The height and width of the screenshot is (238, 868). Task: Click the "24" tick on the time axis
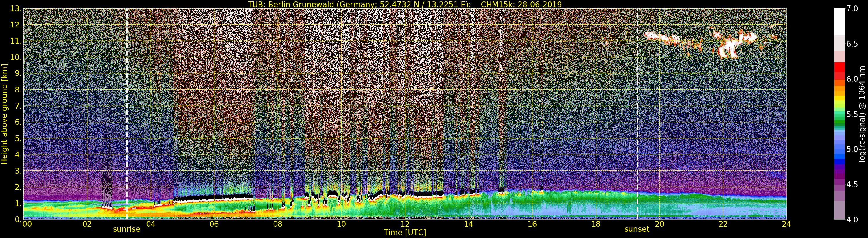point(786,224)
